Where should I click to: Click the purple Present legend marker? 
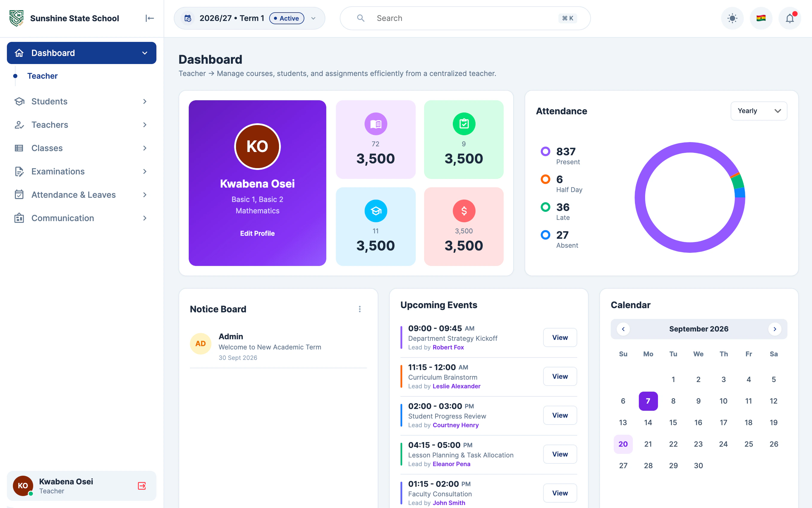(x=545, y=151)
